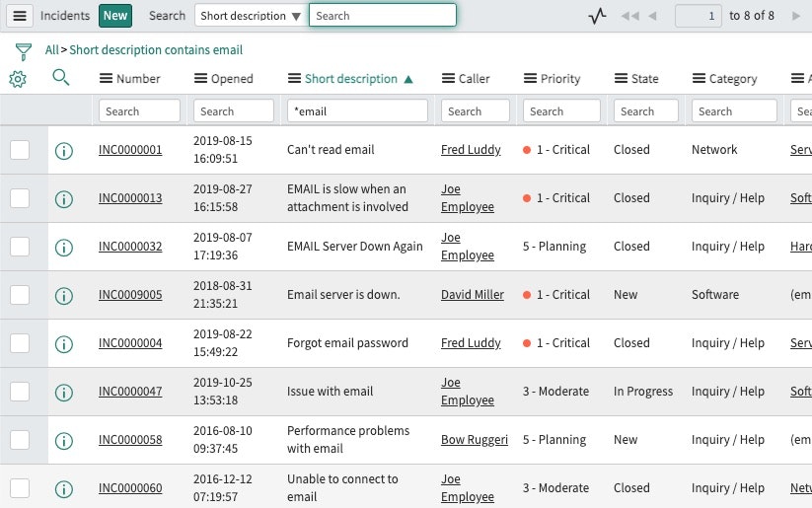This screenshot has width=812, height=508.
Task: Select checkbox for INC0009005
Action: click(20, 295)
